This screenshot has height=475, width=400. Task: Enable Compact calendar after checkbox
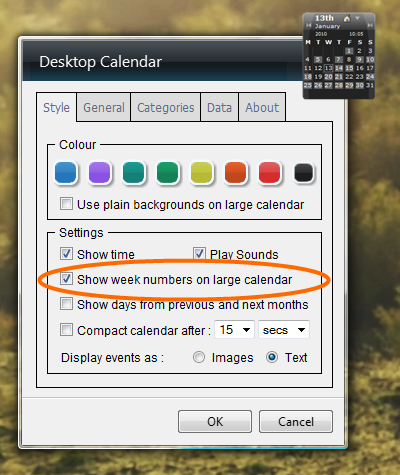click(66, 330)
